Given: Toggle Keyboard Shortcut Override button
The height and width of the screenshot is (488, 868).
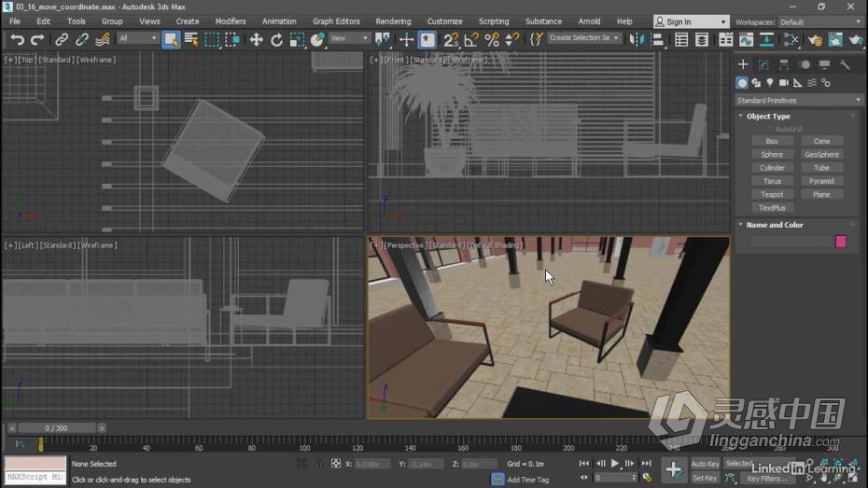Looking at the screenshot, I should (x=427, y=39).
